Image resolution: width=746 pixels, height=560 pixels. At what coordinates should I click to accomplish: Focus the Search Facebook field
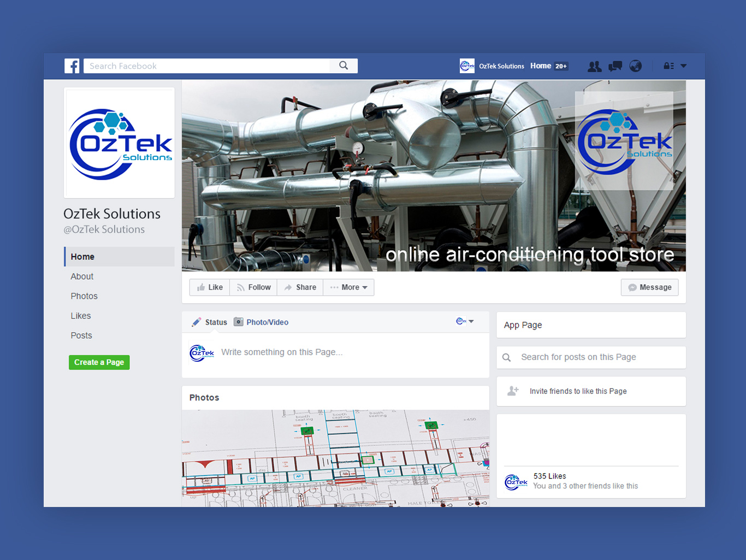coord(206,66)
